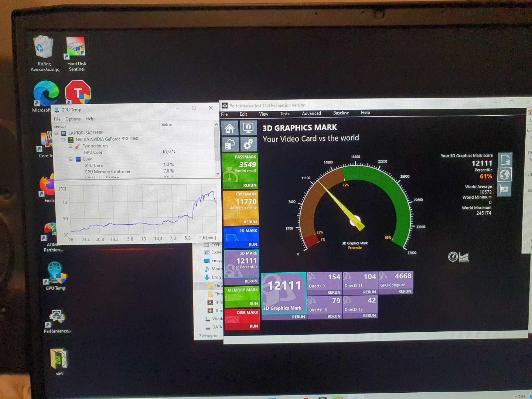Click the 61% percentile value
Screen dimensions: 532x399
pos(485,177)
